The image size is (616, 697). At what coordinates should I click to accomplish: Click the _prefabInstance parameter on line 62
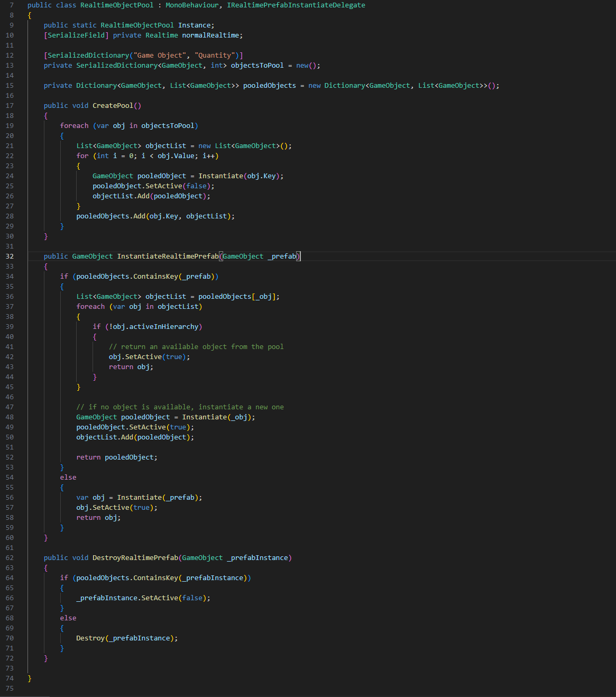(258, 558)
